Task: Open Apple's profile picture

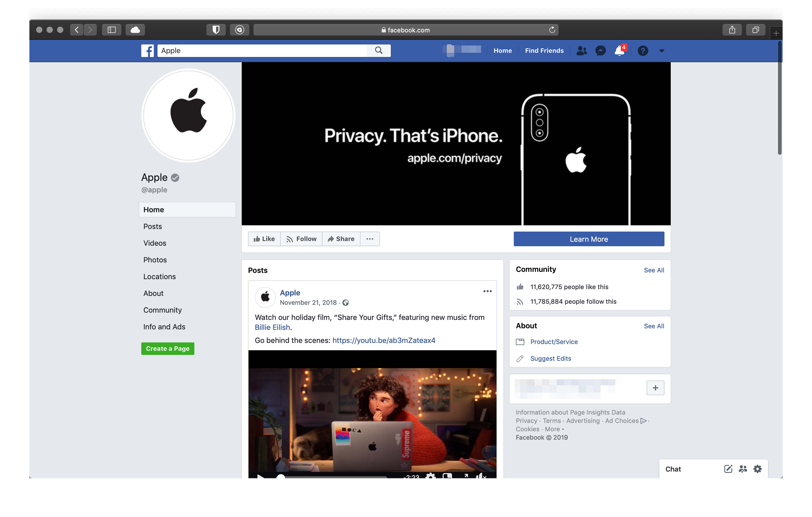Action: point(188,115)
